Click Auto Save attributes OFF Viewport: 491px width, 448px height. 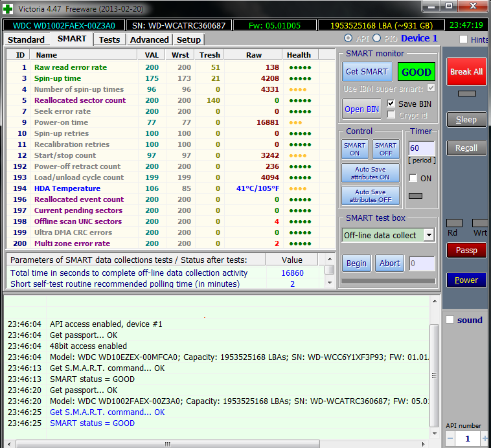[x=371, y=196]
